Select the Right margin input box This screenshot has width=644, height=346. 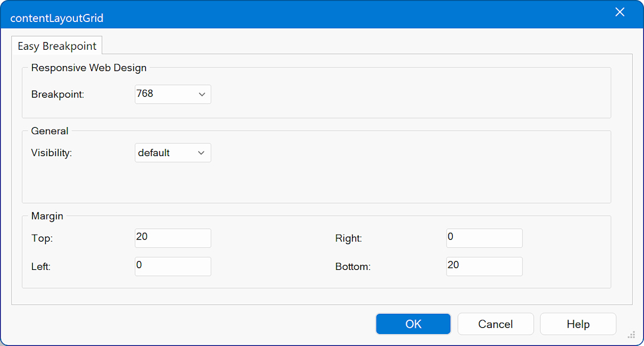484,238
